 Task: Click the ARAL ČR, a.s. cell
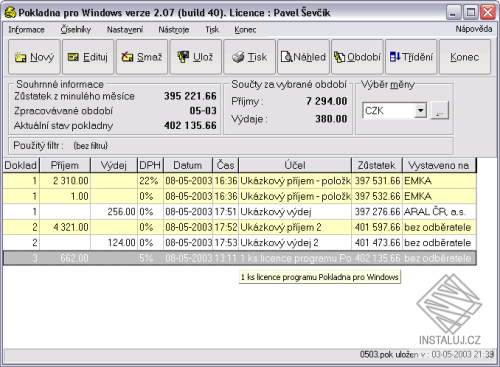(x=439, y=212)
